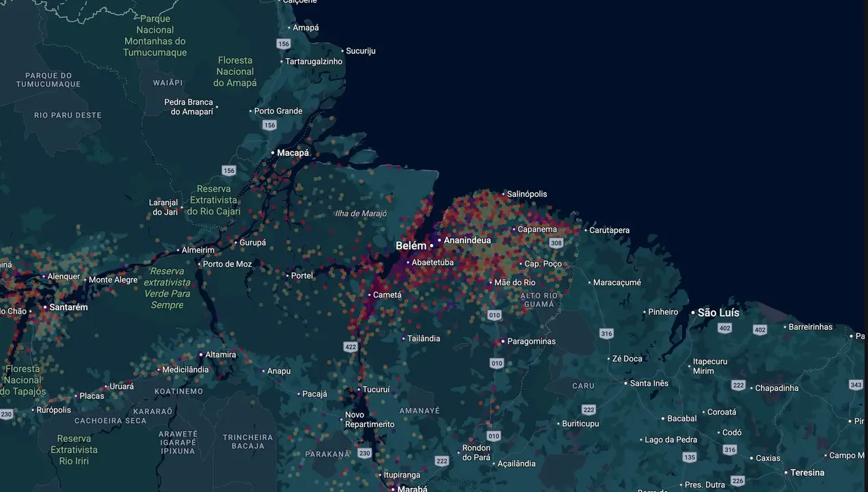This screenshot has height=492, width=868.
Task: Click the Macapá city label
Action: pos(293,153)
